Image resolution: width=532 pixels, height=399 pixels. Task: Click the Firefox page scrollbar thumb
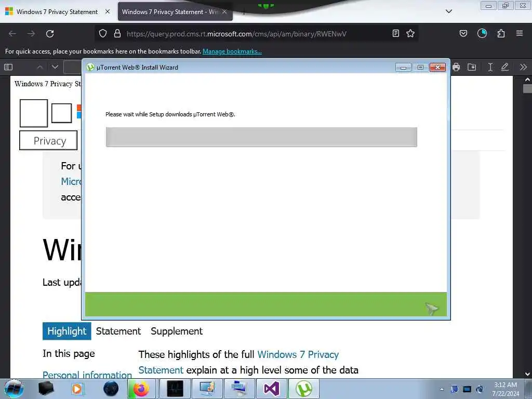527,89
